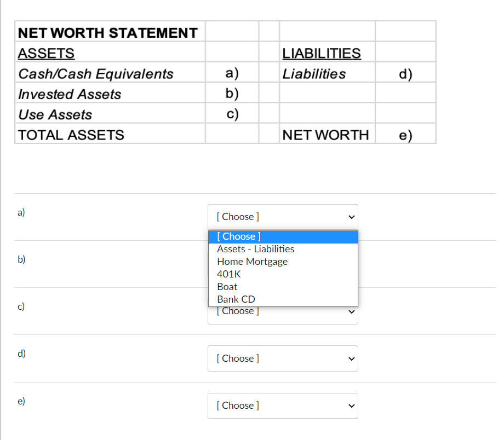The width and height of the screenshot is (504, 440).
Task: Expand the dropdown chevron beside question e)
Action: coord(351,406)
